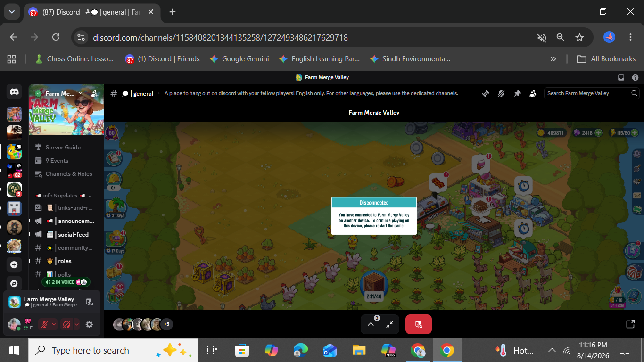
Task: Add energy with plus next to 115/50
Action: coord(635,133)
